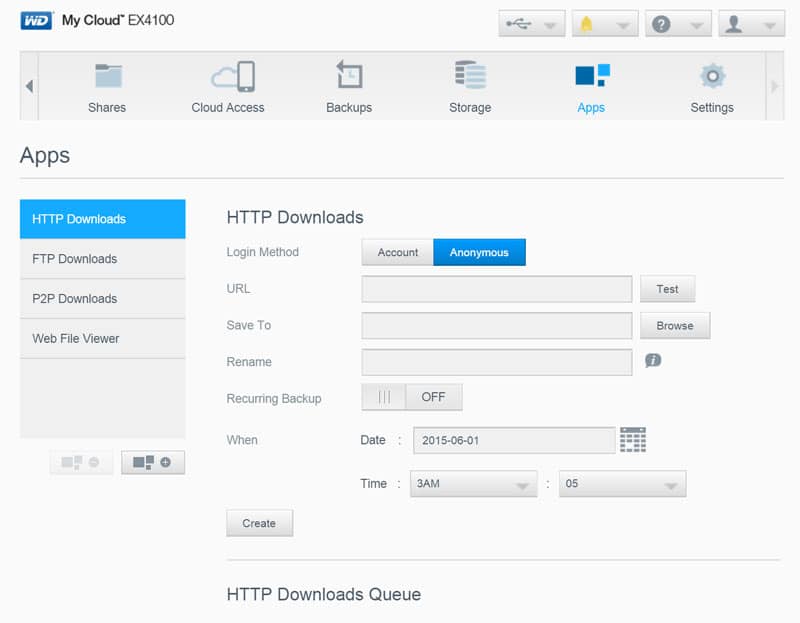
Task: Expand the alerts dropdown arrow
Action: click(x=623, y=26)
